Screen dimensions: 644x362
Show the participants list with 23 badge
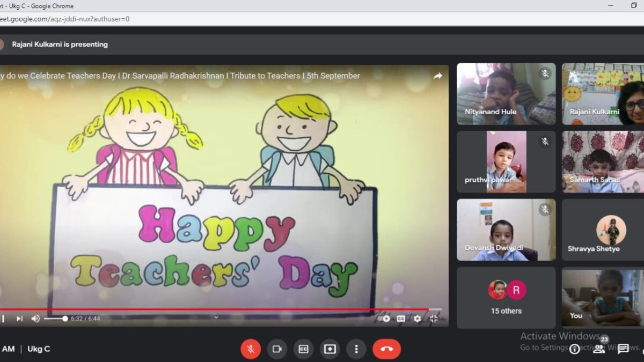[599, 349]
